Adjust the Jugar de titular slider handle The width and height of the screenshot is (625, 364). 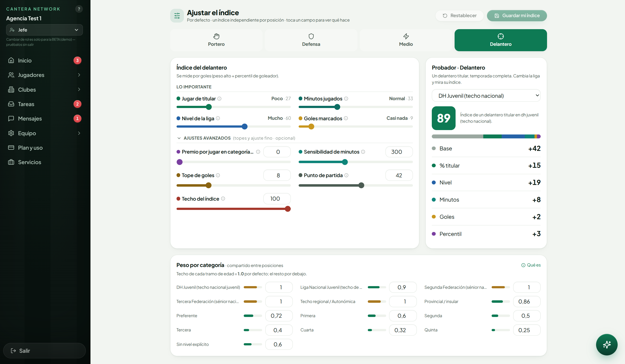pos(209,107)
